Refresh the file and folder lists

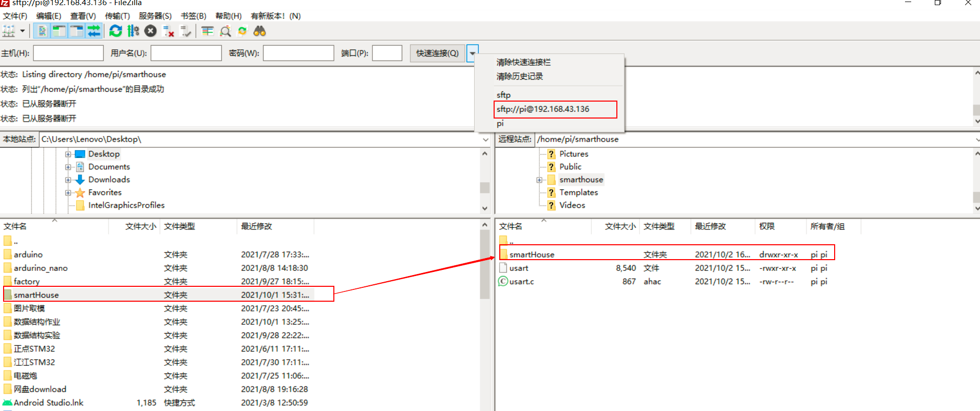pos(116,31)
